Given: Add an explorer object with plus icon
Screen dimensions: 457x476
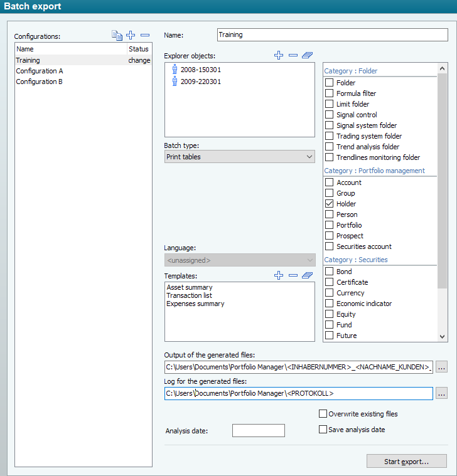Looking at the screenshot, I should pyautogui.click(x=279, y=55).
